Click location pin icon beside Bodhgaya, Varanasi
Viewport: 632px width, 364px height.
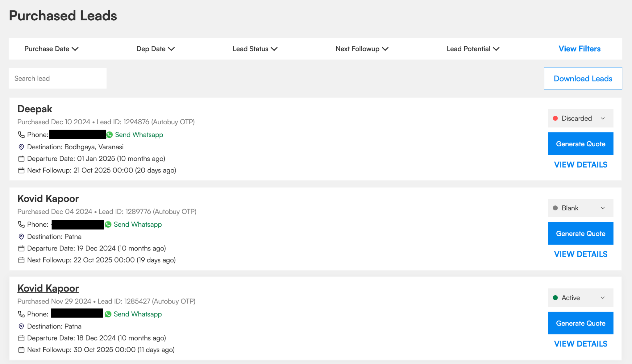click(21, 147)
